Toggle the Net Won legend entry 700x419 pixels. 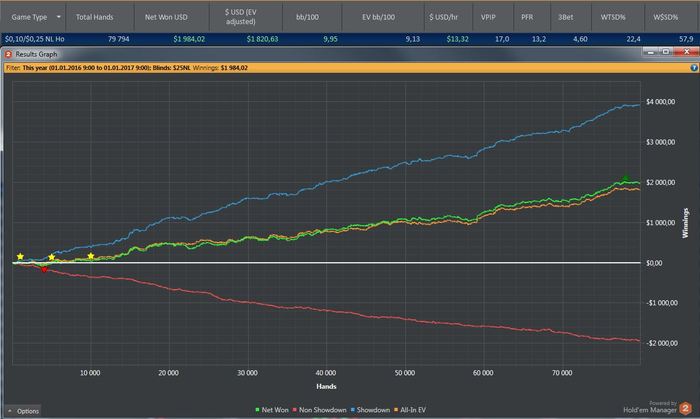tap(272, 410)
